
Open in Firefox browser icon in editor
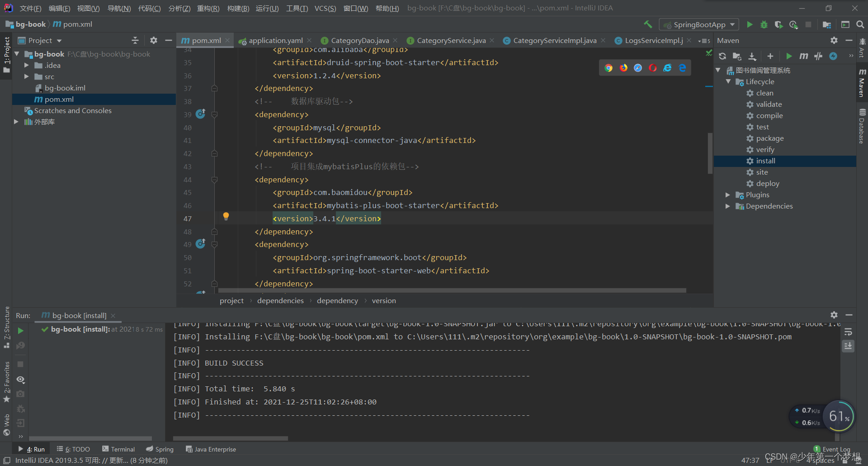coord(623,68)
